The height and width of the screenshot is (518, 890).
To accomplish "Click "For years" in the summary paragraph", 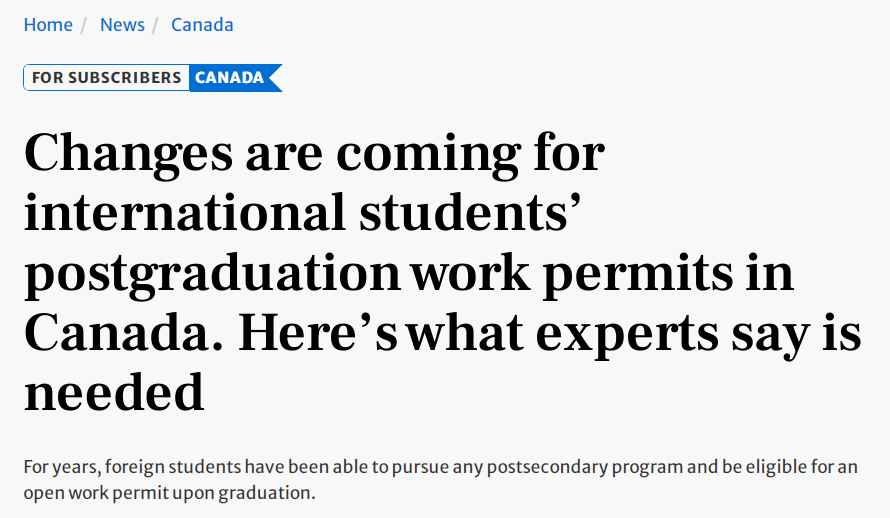I will coord(62,467).
